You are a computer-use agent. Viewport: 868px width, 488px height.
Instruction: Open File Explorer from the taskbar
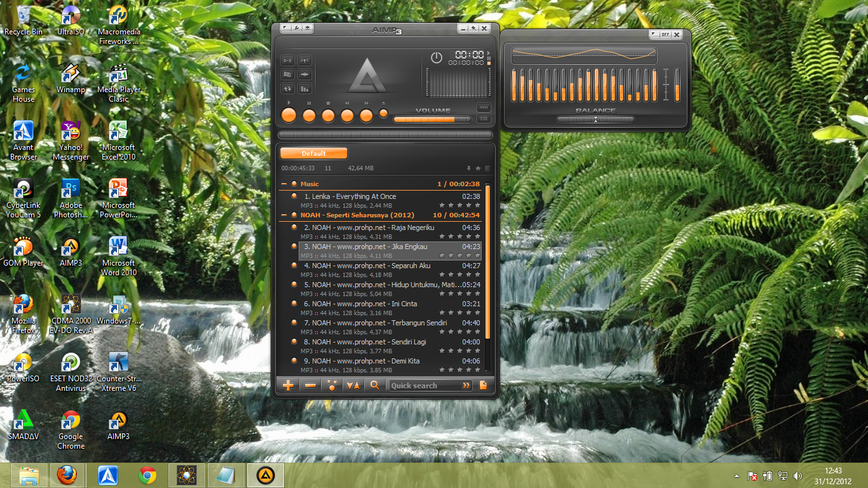point(29,475)
